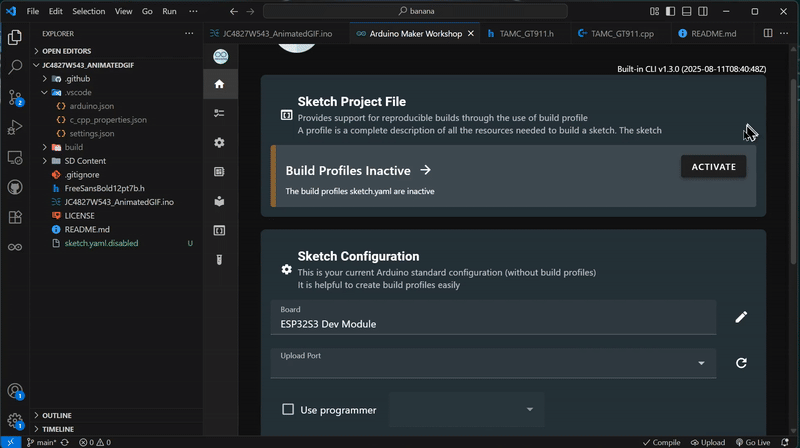Go back in navigation history
Screen dimensions: 800x448
(234, 11)
